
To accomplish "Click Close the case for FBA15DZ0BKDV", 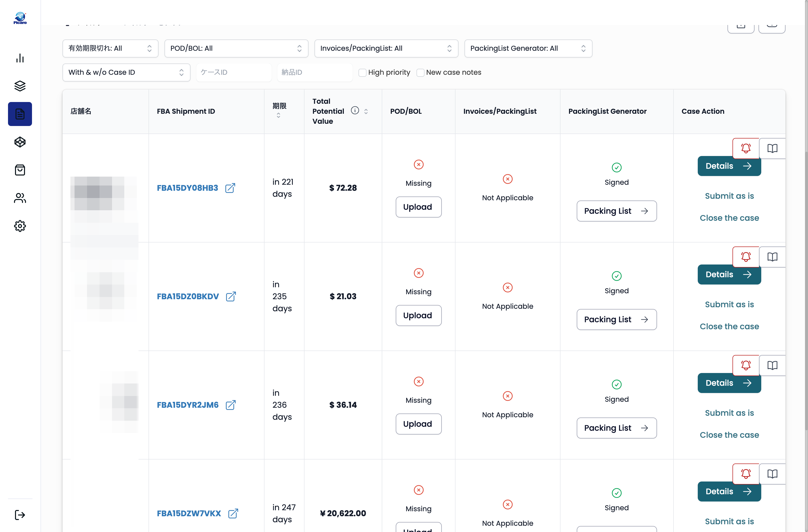I will [729, 326].
